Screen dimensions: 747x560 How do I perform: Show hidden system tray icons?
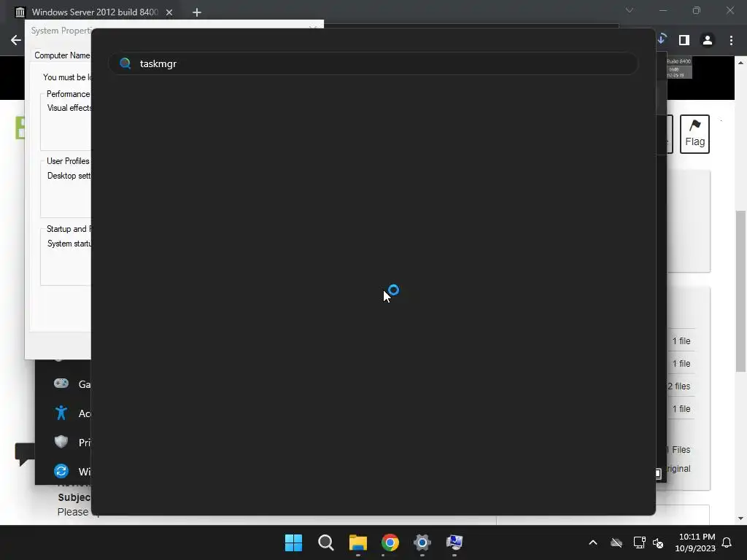coord(593,542)
